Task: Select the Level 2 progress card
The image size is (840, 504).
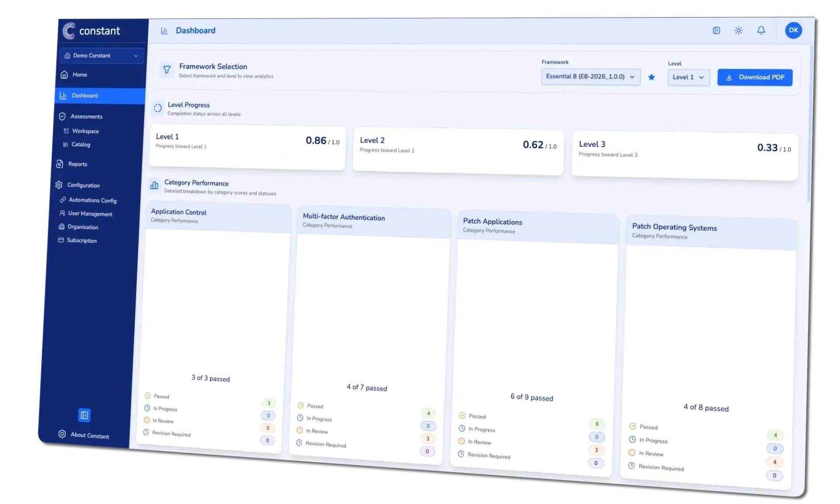Action: [x=458, y=151]
